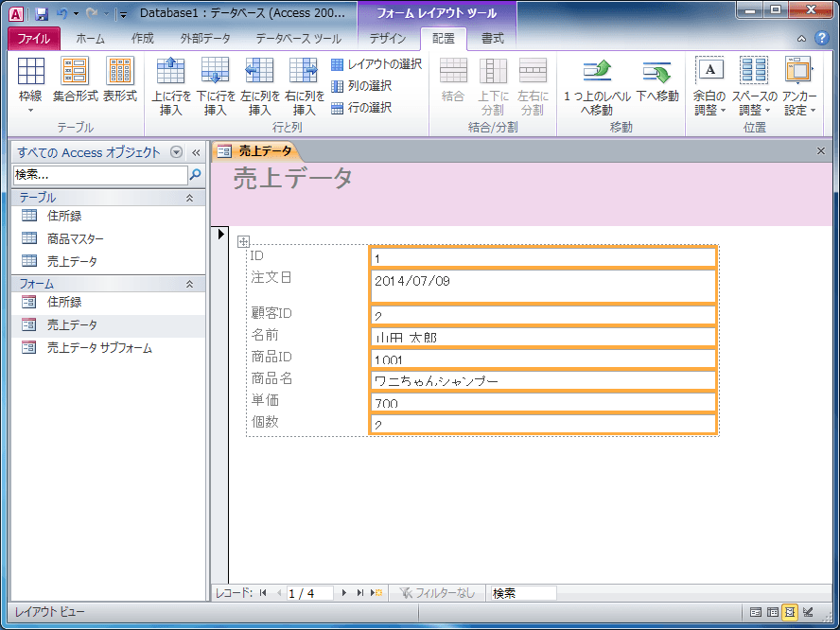The width and height of the screenshot is (840, 630).
Task: Collapse the navigation pane with « button
Action: tap(196, 152)
